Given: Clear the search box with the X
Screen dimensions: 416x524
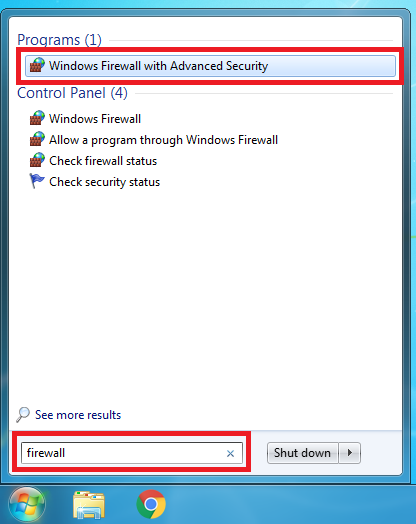Looking at the screenshot, I should (x=230, y=453).
